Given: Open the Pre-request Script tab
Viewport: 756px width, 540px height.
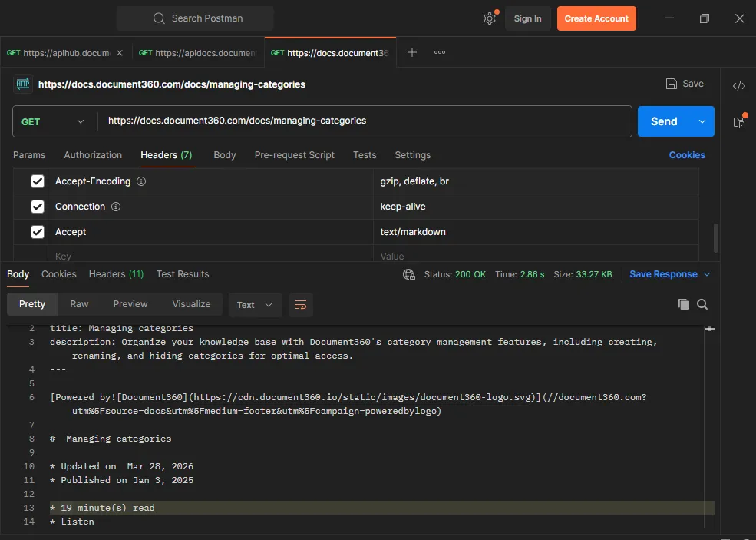Looking at the screenshot, I should (x=295, y=155).
